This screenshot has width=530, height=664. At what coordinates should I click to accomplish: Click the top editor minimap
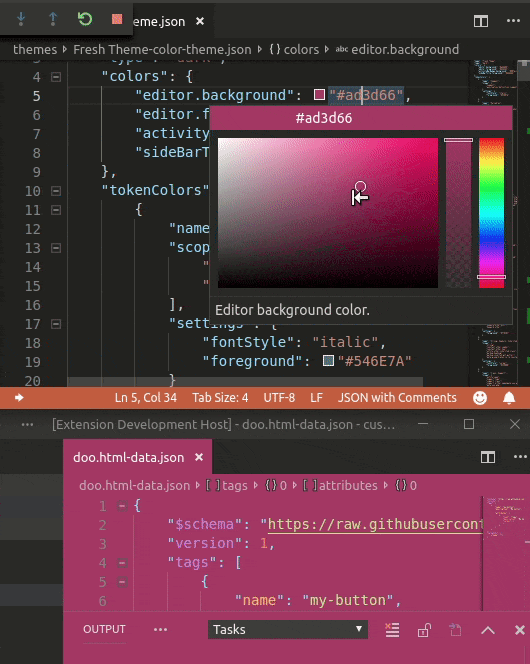493,223
